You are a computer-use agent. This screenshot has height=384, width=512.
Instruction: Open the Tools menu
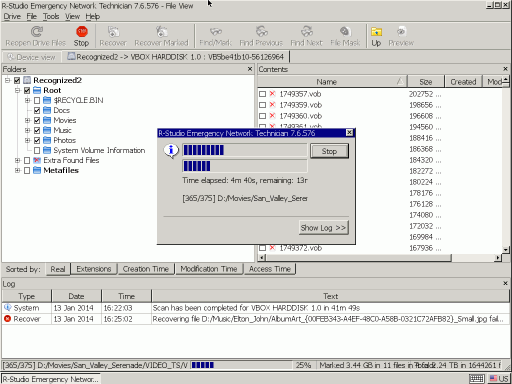pos(51,16)
